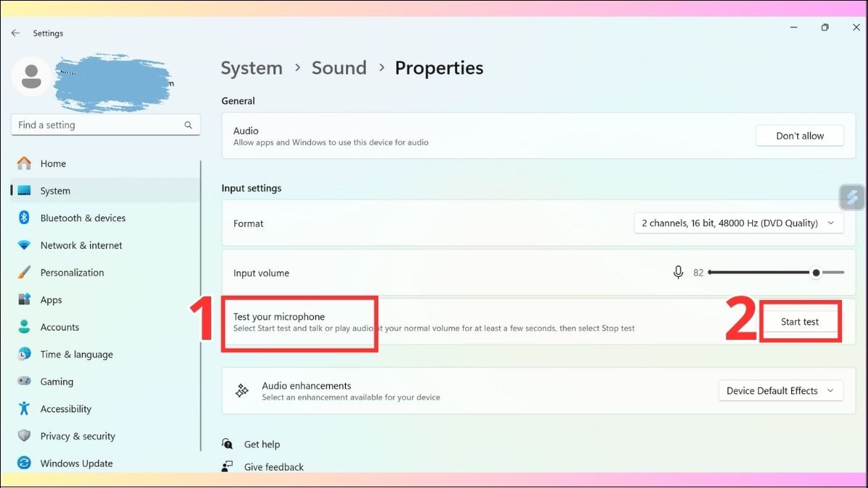Click the Time & language globe icon
Screen dimensions: 868x488
pyautogui.click(x=25, y=354)
